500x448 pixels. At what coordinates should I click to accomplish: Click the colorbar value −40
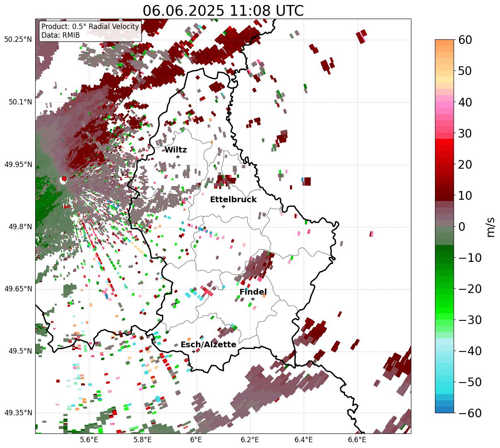point(470,351)
